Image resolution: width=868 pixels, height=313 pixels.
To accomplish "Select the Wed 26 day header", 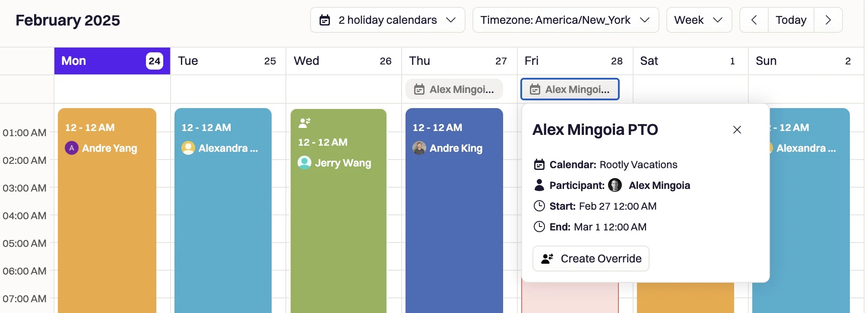I will pyautogui.click(x=343, y=61).
